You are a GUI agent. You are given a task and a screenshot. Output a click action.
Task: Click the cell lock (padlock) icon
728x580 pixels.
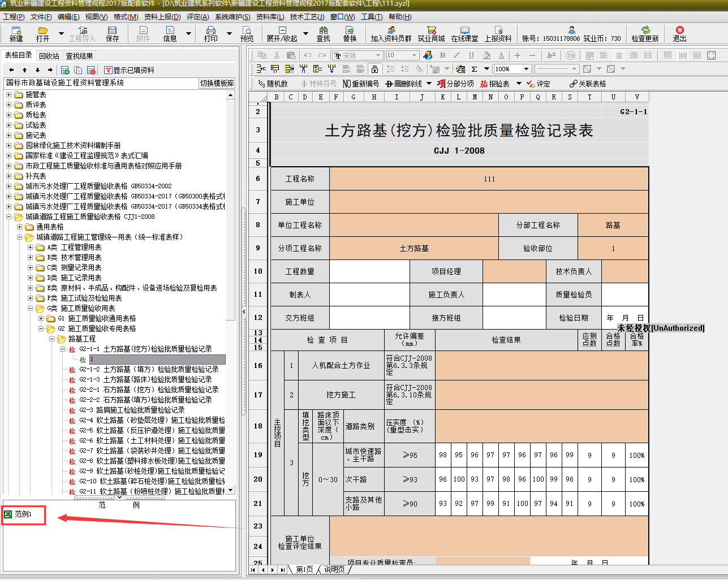coord(374,69)
